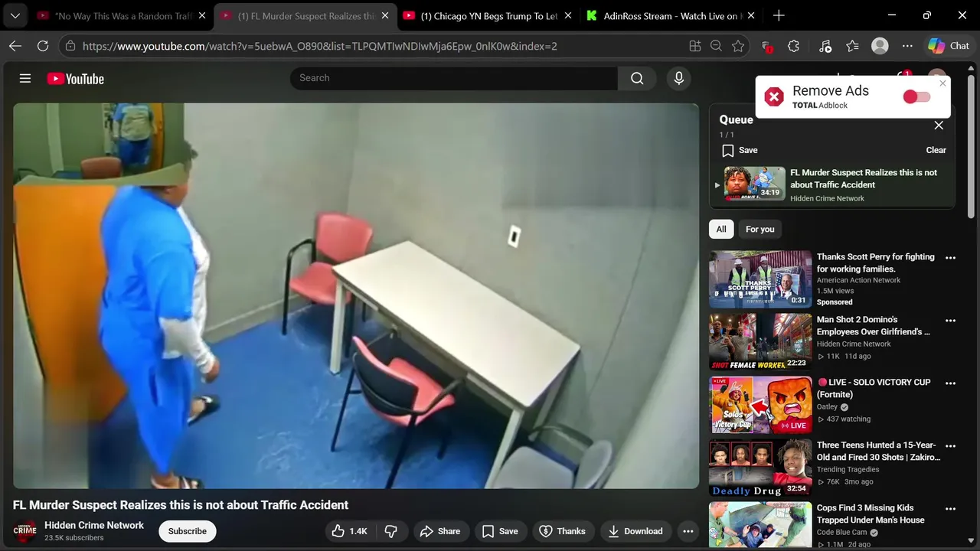Image resolution: width=980 pixels, height=551 pixels.
Task: Options for Three Teens Hunted video
Action: (x=950, y=446)
